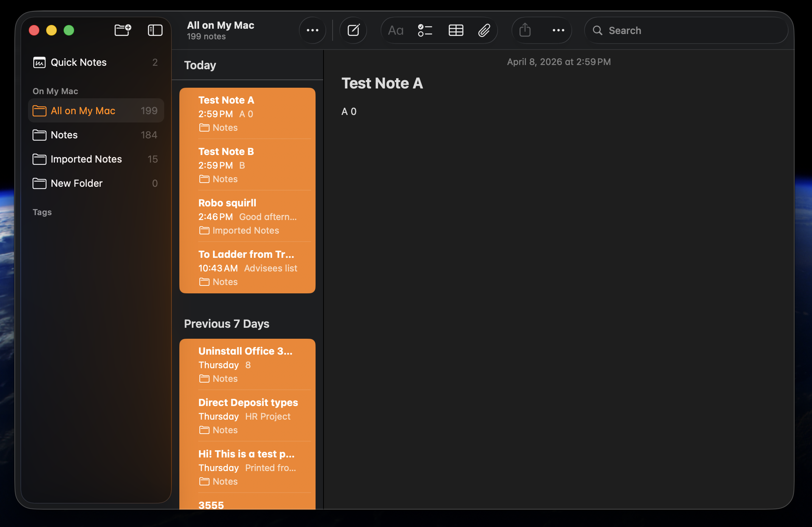This screenshot has height=527, width=812.
Task: Compose a new note
Action: [353, 30]
